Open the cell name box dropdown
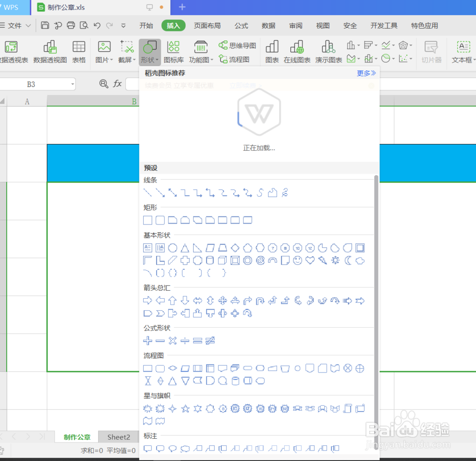 pyautogui.click(x=72, y=84)
